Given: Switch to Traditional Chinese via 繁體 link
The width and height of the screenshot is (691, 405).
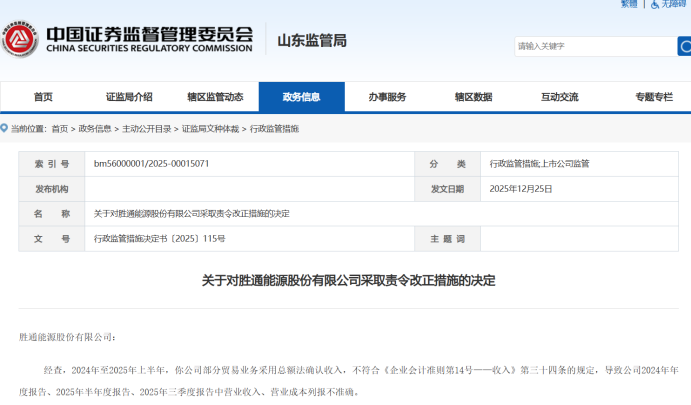Looking at the screenshot, I should click(x=628, y=4).
